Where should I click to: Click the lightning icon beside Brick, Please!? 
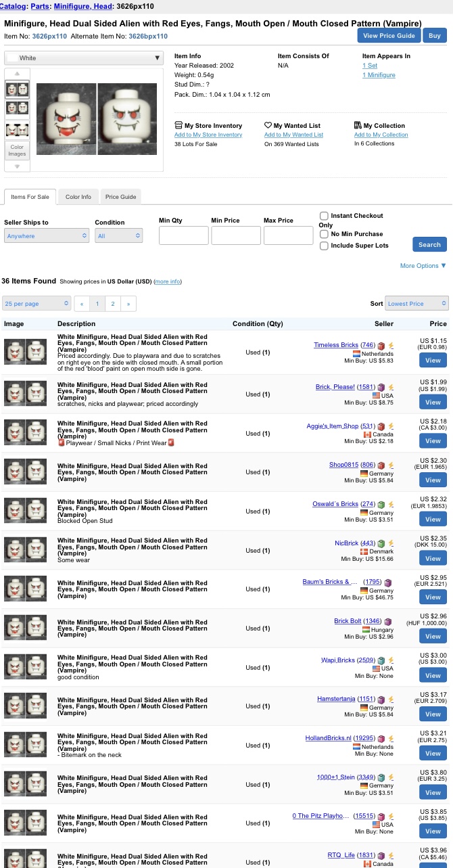tap(391, 388)
